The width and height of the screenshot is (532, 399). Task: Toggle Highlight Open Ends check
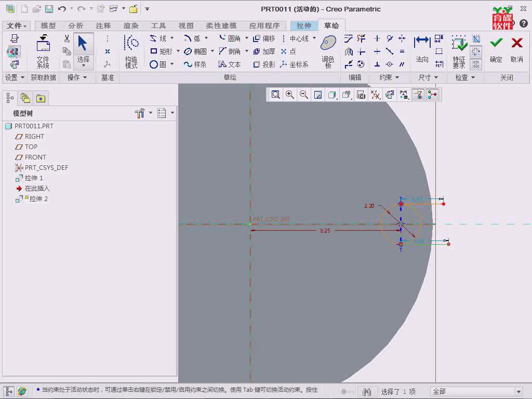(476, 51)
